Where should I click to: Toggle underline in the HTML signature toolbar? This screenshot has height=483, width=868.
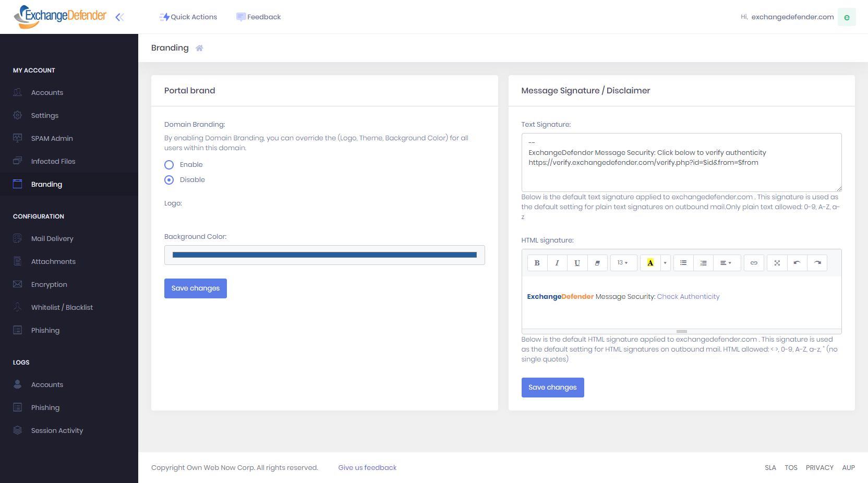(x=577, y=263)
